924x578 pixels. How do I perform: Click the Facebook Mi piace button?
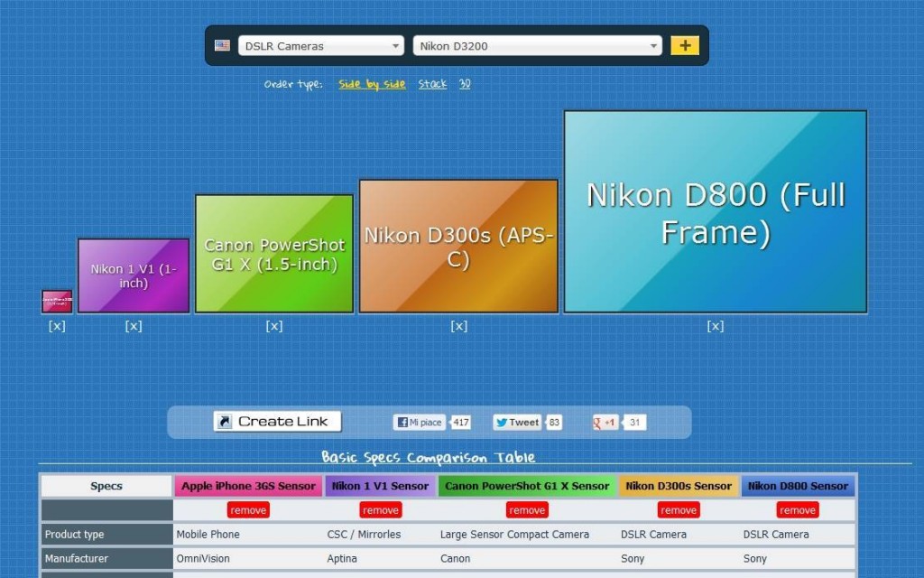pos(420,423)
